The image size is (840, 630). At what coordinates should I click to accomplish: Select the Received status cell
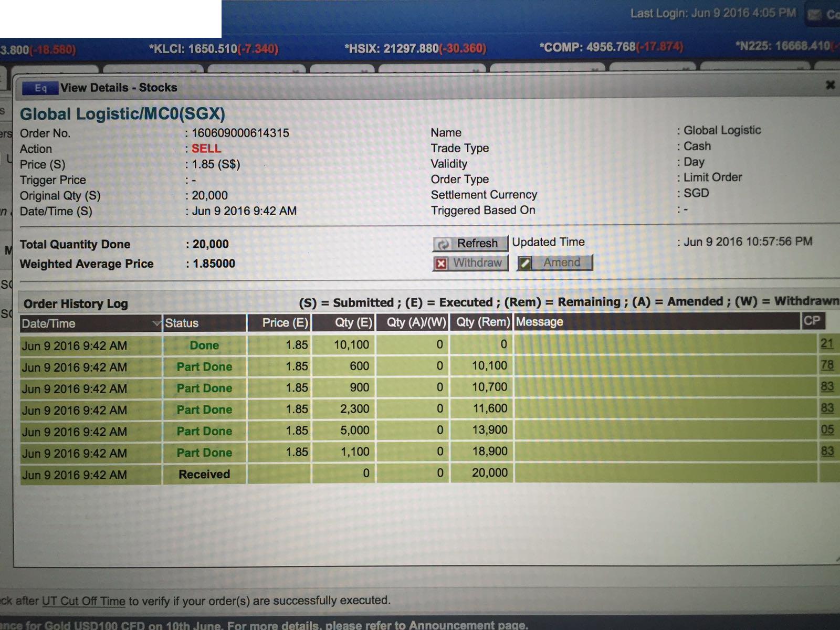coord(204,474)
